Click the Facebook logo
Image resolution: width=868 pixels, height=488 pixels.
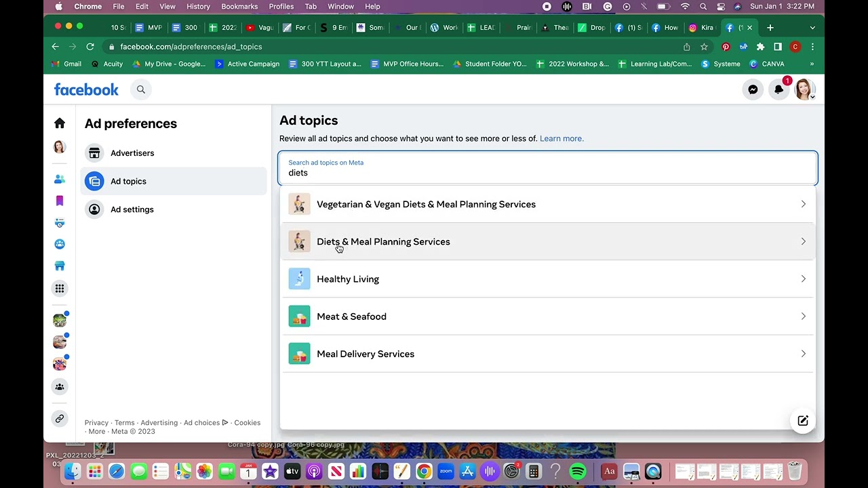click(86, 89)
